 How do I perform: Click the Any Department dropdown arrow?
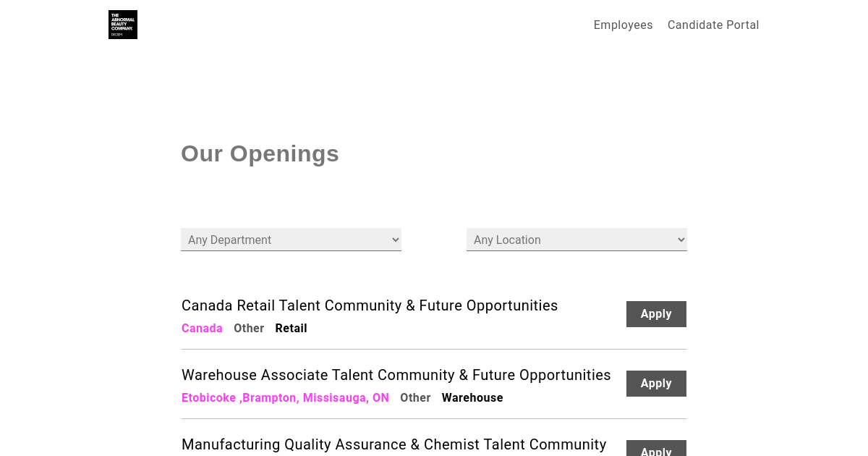point(395,240)
